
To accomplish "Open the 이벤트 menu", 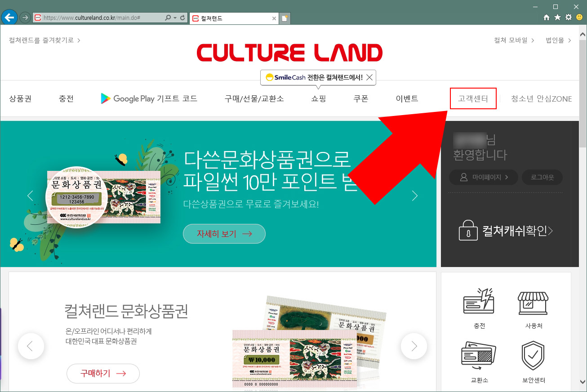I will [x=407, y=99].
